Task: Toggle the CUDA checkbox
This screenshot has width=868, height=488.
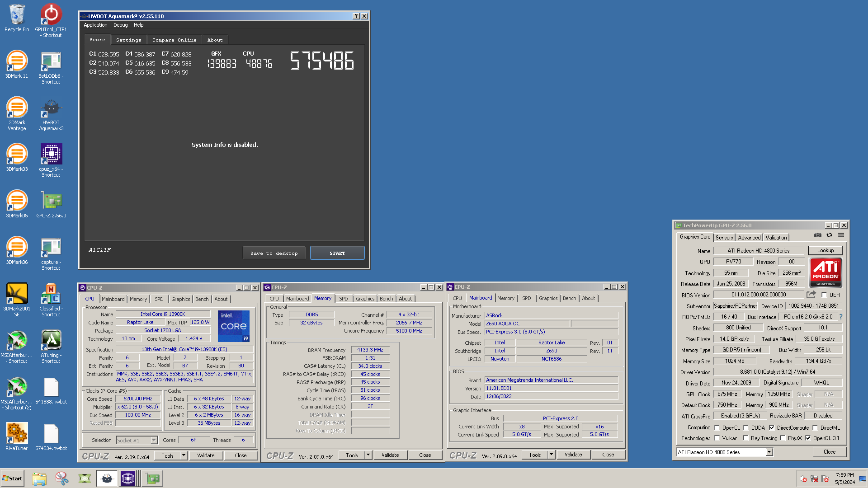Action: pyautogui.click(x=746, y=428)
